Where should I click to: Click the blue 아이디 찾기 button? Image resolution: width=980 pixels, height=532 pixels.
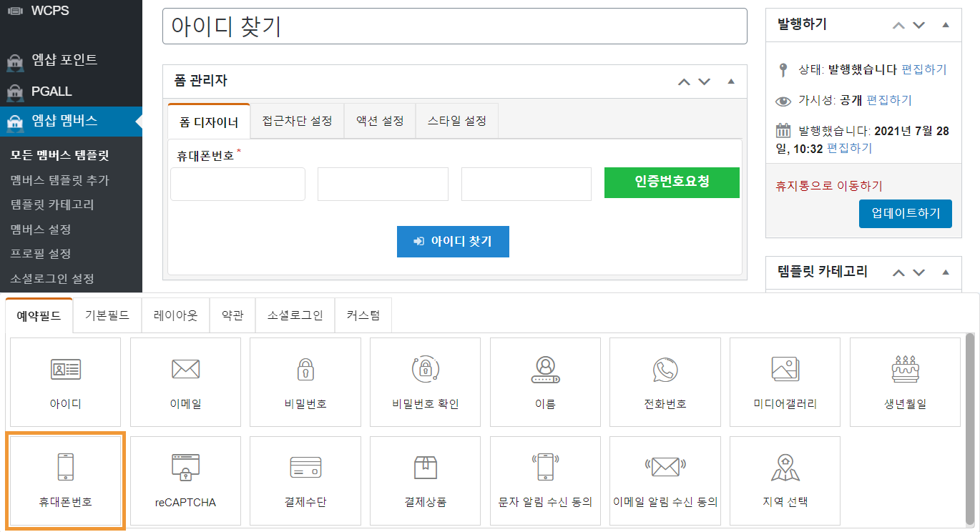pos(454,242)
